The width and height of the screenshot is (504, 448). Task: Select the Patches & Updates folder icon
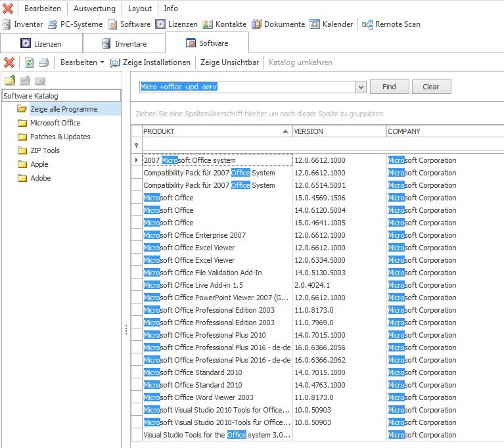22,137
